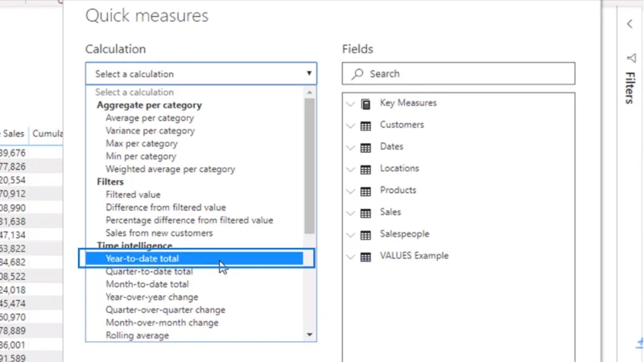Click the Filters pane funnel icon
Image resolution: width=644 pixels, height=362 pixels.
(x=631, y=58)
